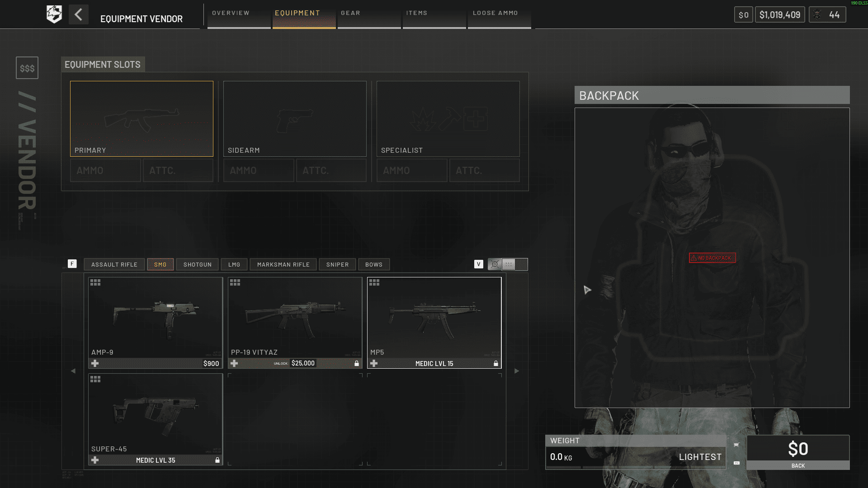Select the Primary equipment slot
Screen dimensions: 868x488
click(142, 119)
